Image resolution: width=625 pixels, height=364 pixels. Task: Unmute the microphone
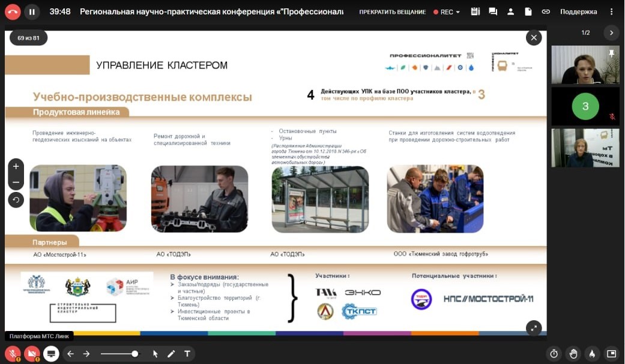(13, 354)
